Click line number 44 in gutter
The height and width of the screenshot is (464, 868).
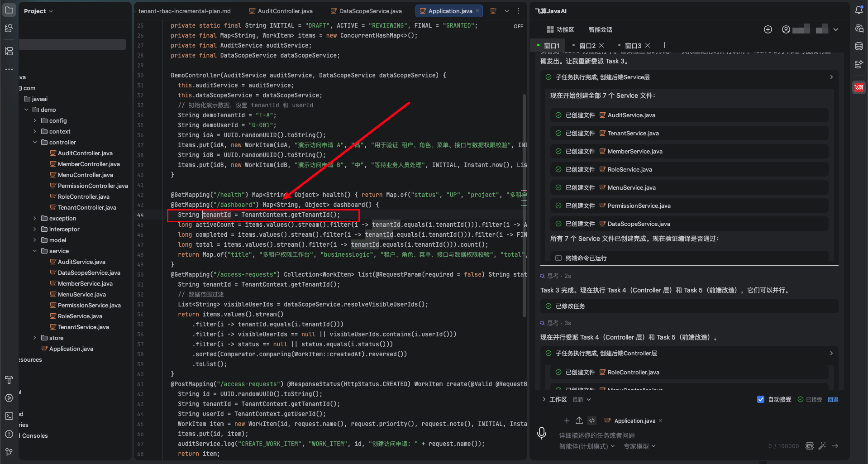click(140, 215)
